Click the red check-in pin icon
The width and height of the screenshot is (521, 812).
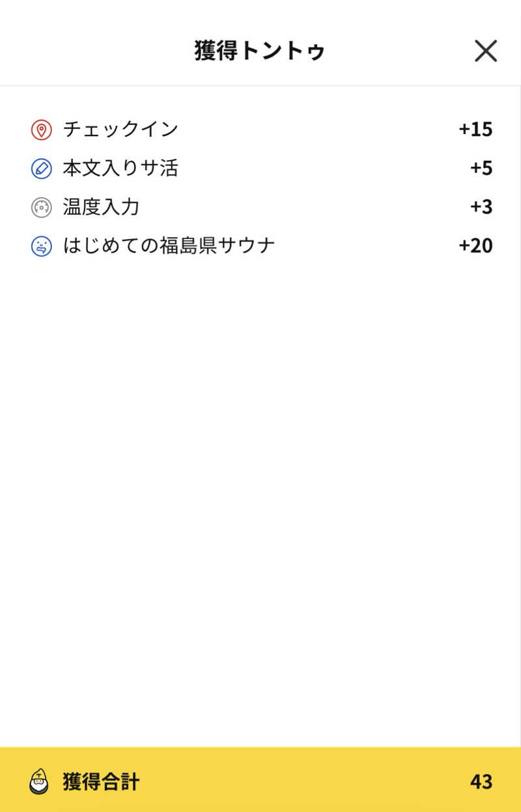[41, 130]
